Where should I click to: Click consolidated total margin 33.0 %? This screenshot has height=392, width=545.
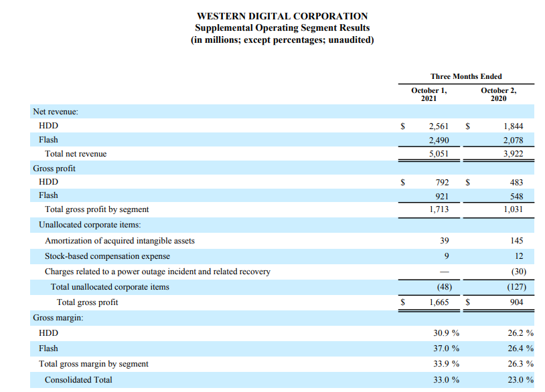tap(446, 380)
